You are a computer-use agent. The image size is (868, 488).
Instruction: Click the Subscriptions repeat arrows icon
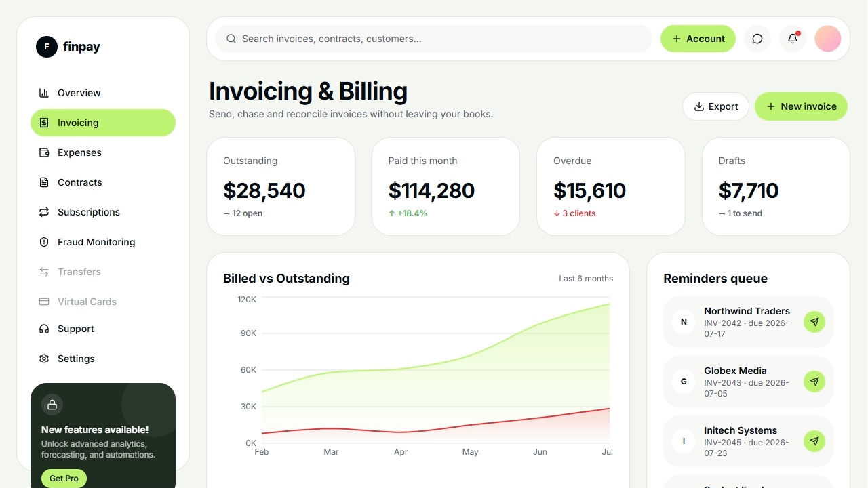(x=44, y=212)
